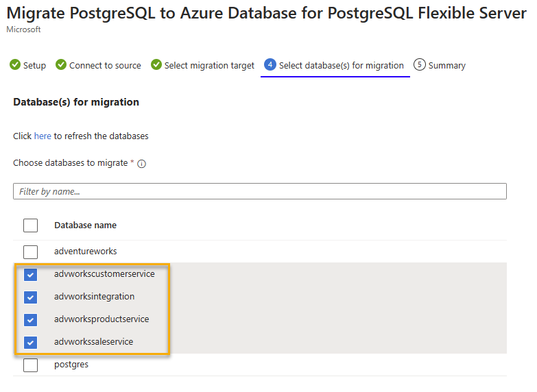Screen dimensions: 537x392
Task: Uncheck the advworkssaleservice checkbox
Action: 30,343
